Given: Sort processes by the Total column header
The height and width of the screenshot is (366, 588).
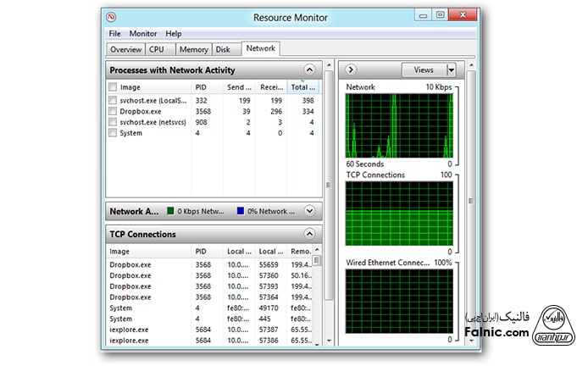Looking at the screenshot, I should (302, 87).
